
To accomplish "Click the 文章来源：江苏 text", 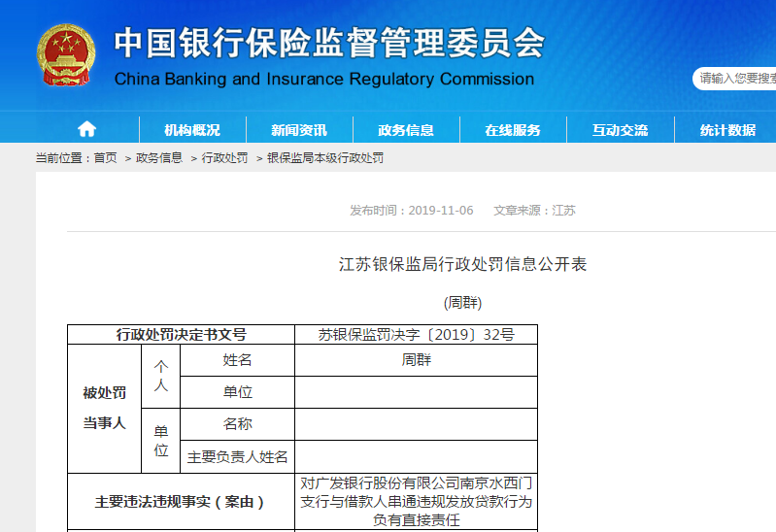I will point(534,211).
